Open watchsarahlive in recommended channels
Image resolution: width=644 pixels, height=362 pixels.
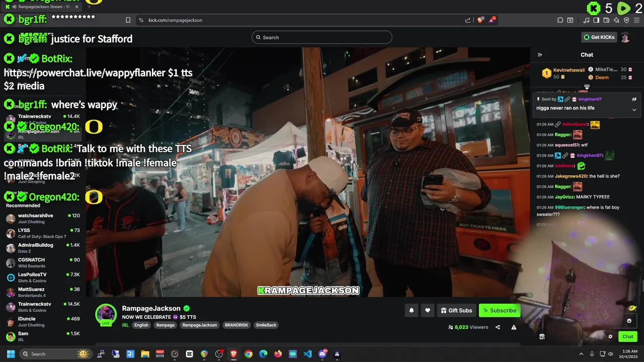click(x=43, y=218)
